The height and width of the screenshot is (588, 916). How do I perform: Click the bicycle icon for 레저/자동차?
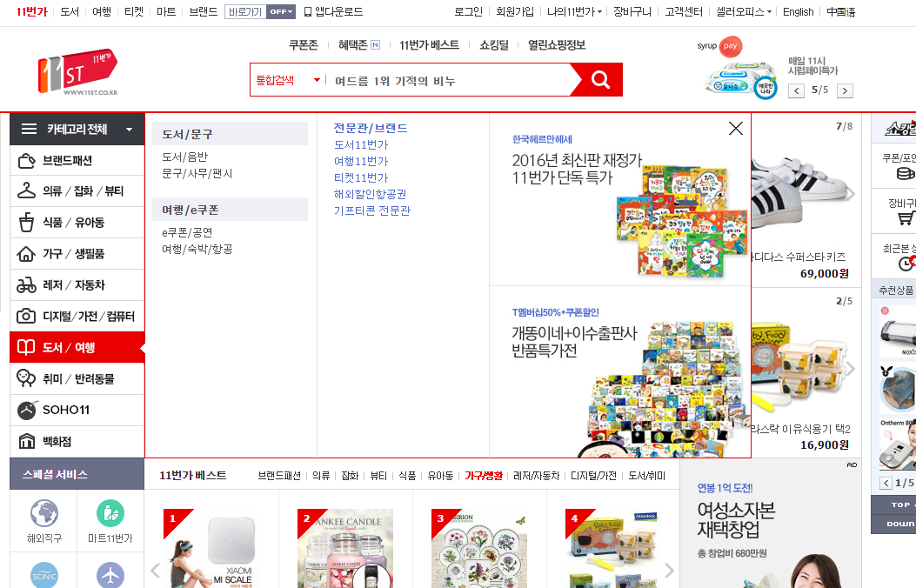tap(26, 285)
